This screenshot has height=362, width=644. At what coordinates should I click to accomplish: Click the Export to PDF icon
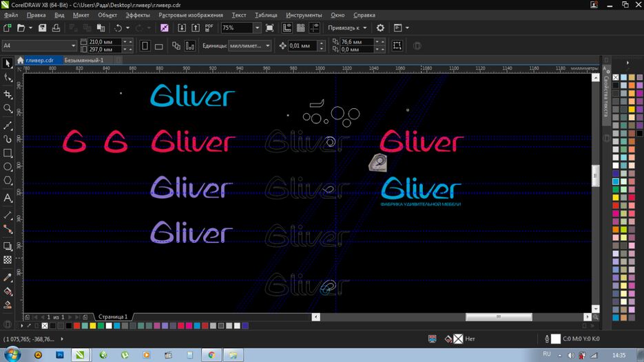point(209,28)
